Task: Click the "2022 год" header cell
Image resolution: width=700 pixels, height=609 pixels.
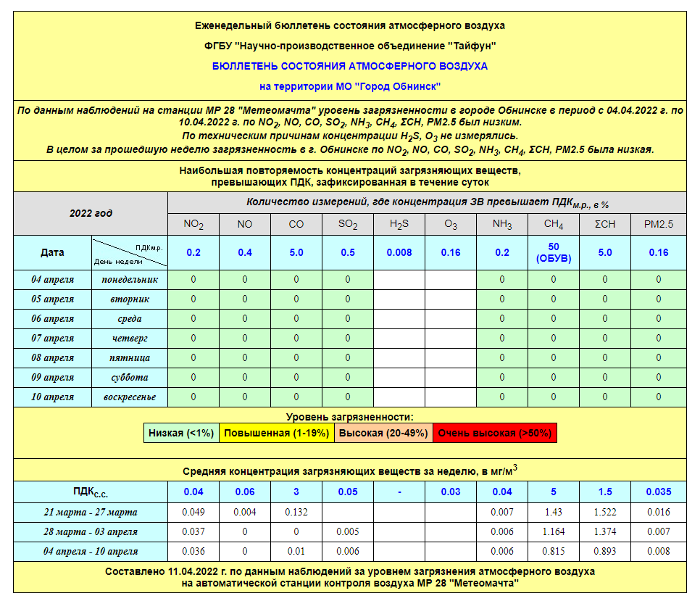Action: (91, 213)
